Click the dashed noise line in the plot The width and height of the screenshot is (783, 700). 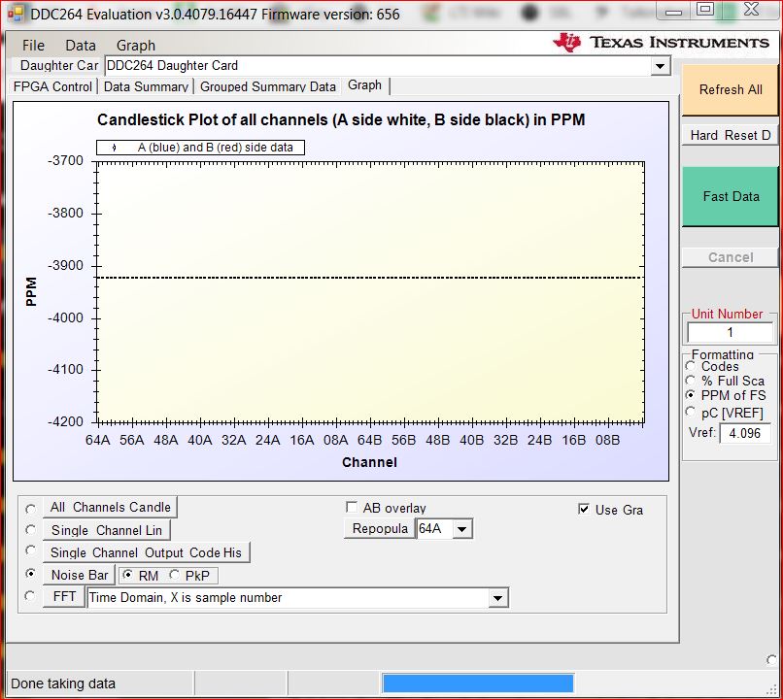click(x=370, y=278)
